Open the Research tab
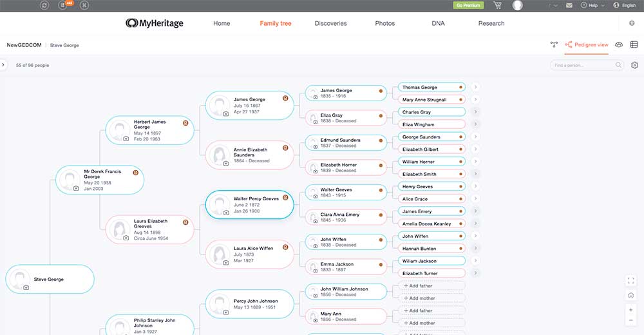Screen dimensions: 644x335 coord(491,23)
